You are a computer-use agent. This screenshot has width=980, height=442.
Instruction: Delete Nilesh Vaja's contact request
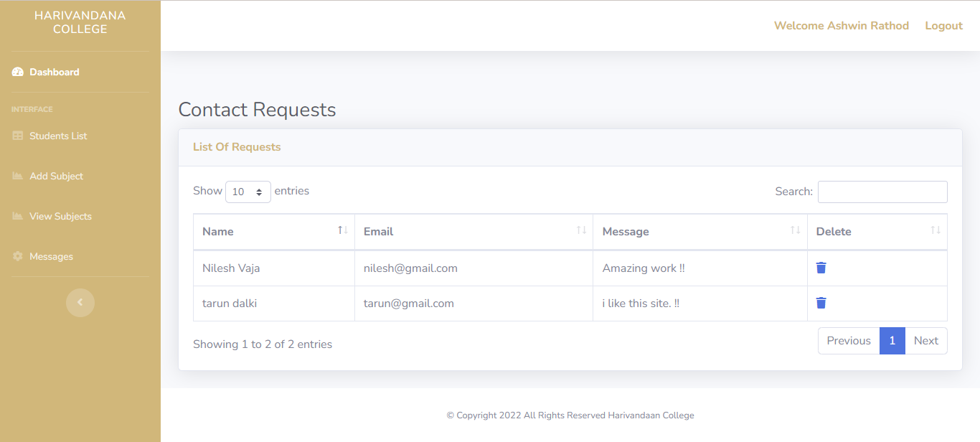tap(821, 268)
